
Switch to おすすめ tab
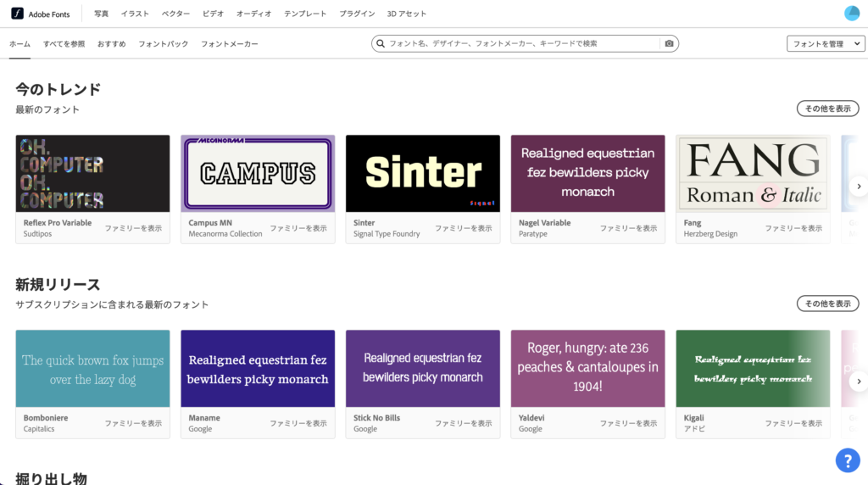point(112,44)
